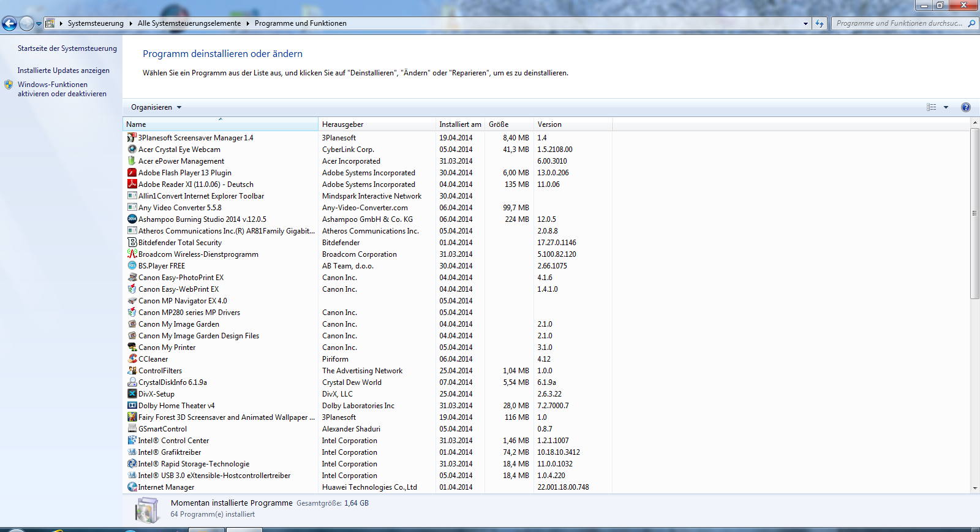Select the Intel Rapid Storage-Technologie icon

click(132, 464)
